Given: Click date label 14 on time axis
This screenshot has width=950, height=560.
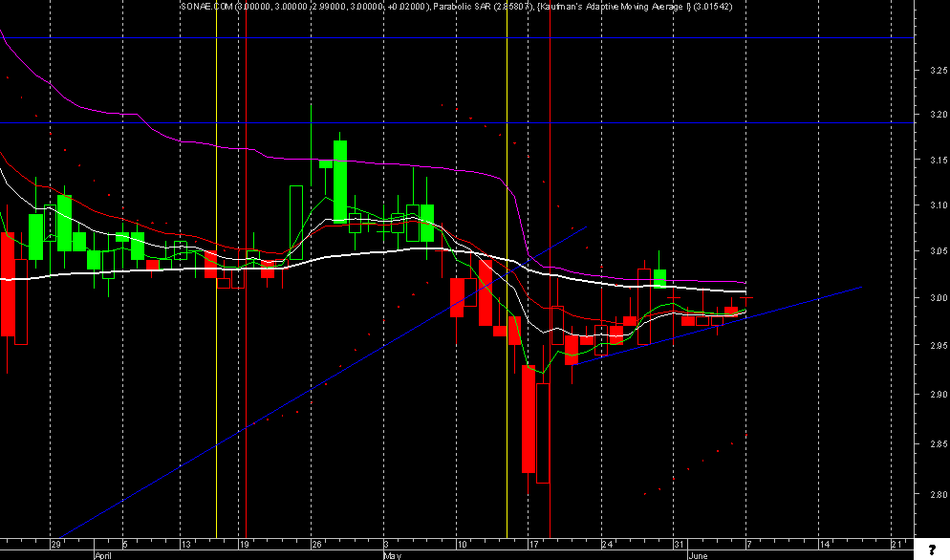Looking at the screenshot, I should (824, 545).
